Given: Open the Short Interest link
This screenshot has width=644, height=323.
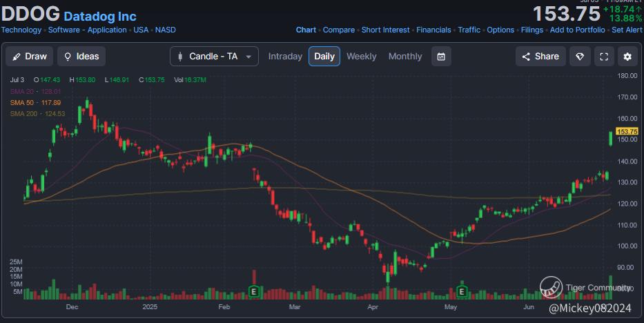Looking at the screenshot, I should click(x=385, y=30).
